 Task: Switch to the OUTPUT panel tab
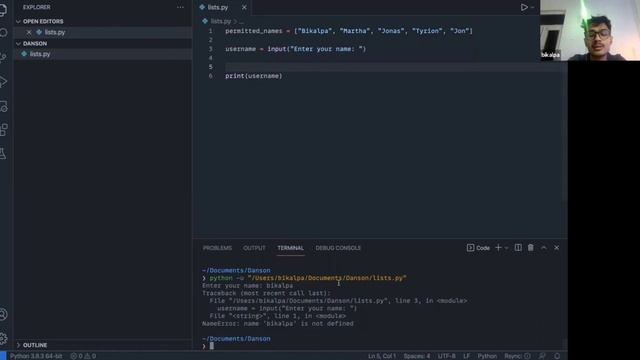click(x=254, y=248)
